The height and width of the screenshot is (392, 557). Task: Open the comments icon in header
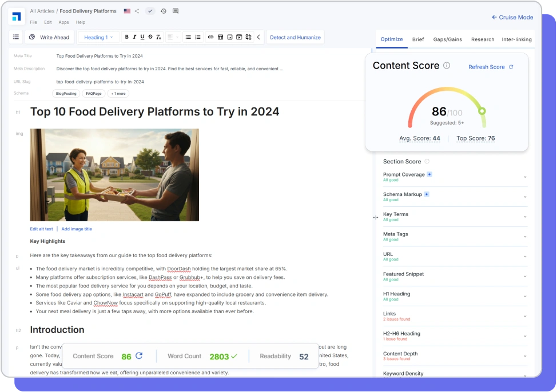(176, 11)
